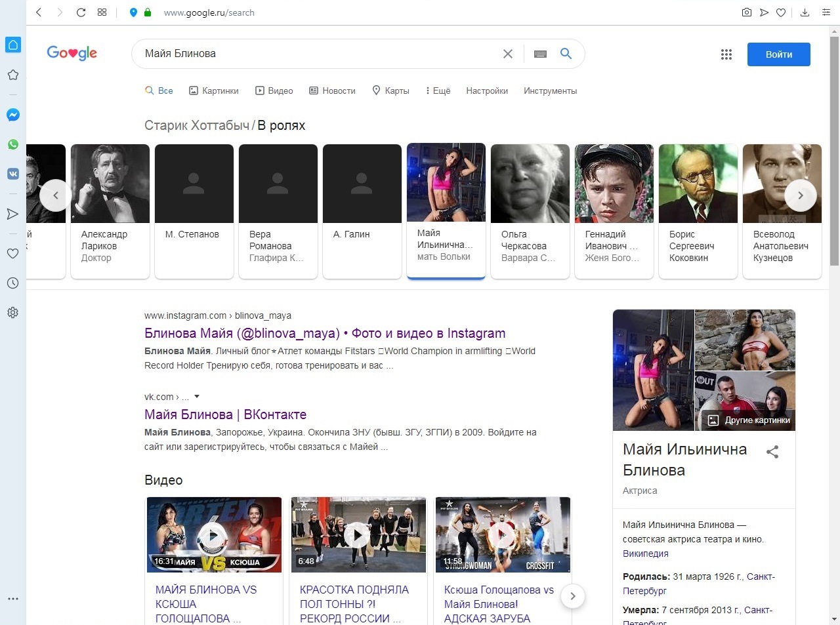Open the sidebar heart favorites icon

click(12, 253)
